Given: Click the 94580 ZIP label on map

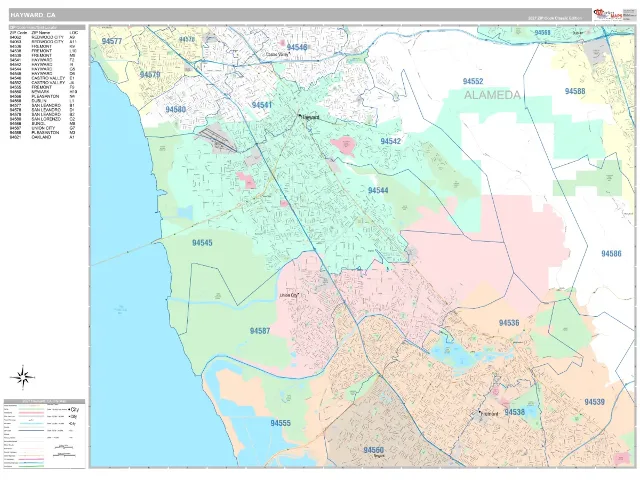Looking at the screenshot, I should (176, 109).
